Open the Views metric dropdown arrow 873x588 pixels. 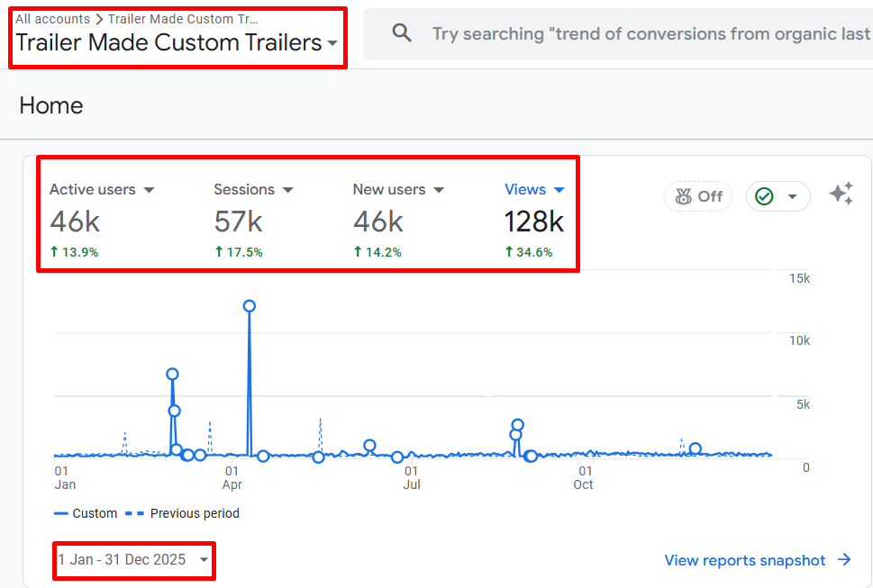click(559, 190)
